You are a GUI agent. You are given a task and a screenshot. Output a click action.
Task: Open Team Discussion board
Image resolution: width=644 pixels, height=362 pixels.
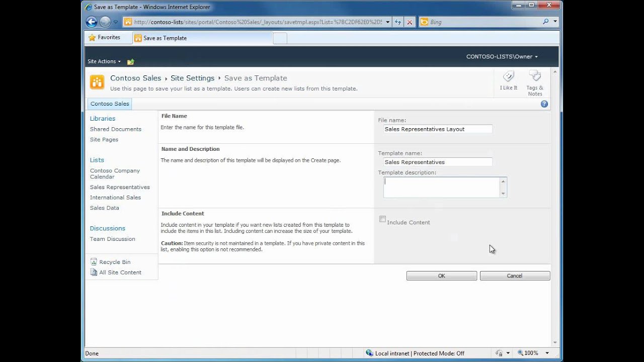point(113,239)
